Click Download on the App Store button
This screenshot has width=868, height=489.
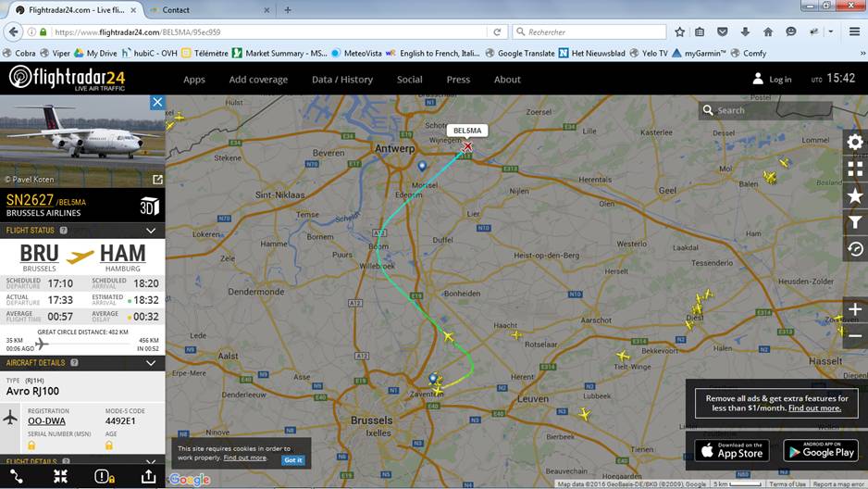pyautogui.click(x=732, y=450)
